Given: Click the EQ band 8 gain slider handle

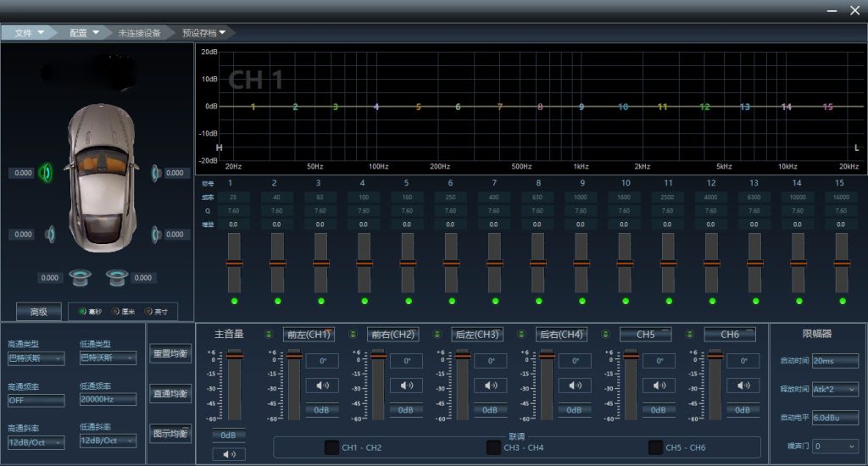Looking at the screenshot, I should (x=538, y=264).
